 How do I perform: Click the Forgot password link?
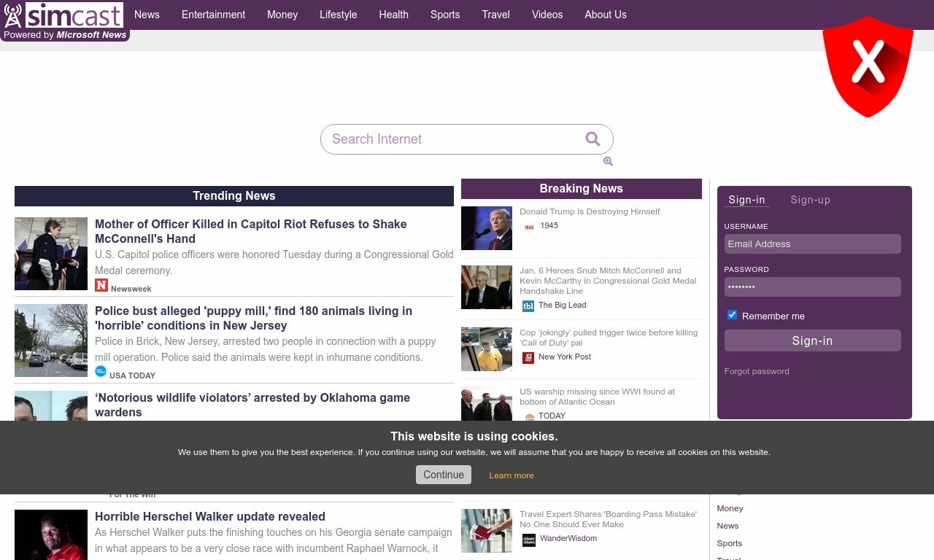(757, 371)
